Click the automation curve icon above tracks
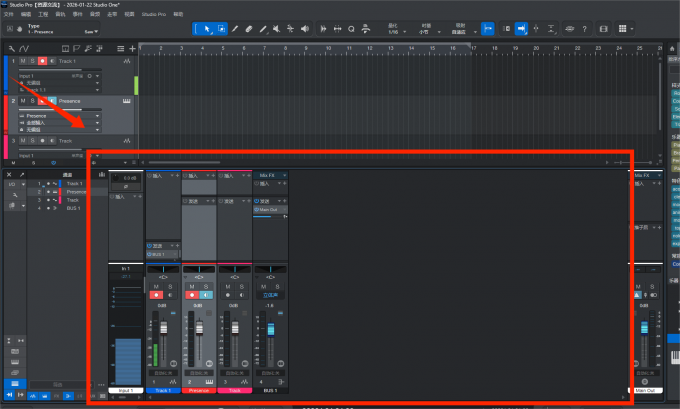 point(22,48)
